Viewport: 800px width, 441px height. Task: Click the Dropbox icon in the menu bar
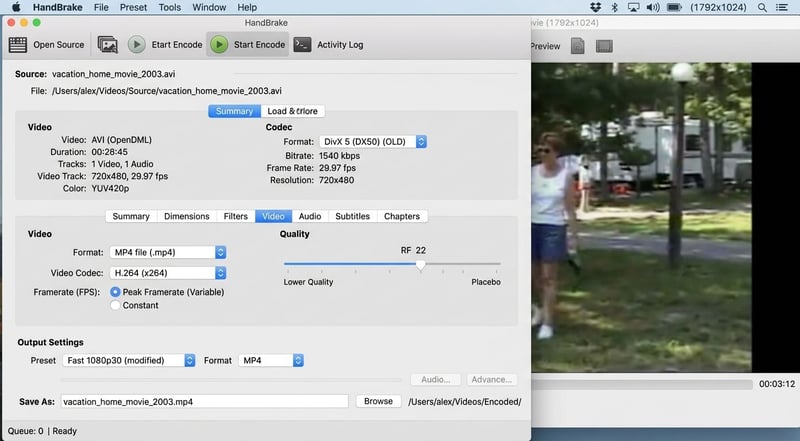[x=595, y=7]
